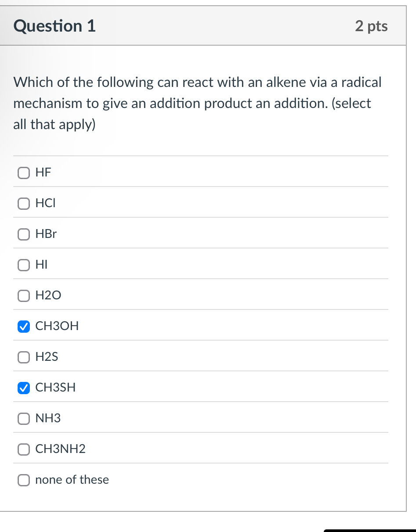Viewport: 416px width, 532px height.
Task: Click the CH3OH answer label text
Action: 57,326
